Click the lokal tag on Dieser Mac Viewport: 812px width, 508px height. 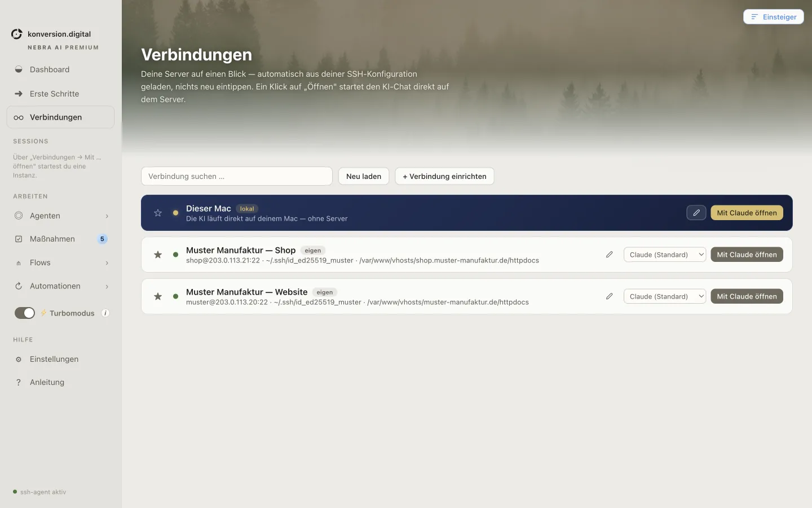tap(247, 209)
